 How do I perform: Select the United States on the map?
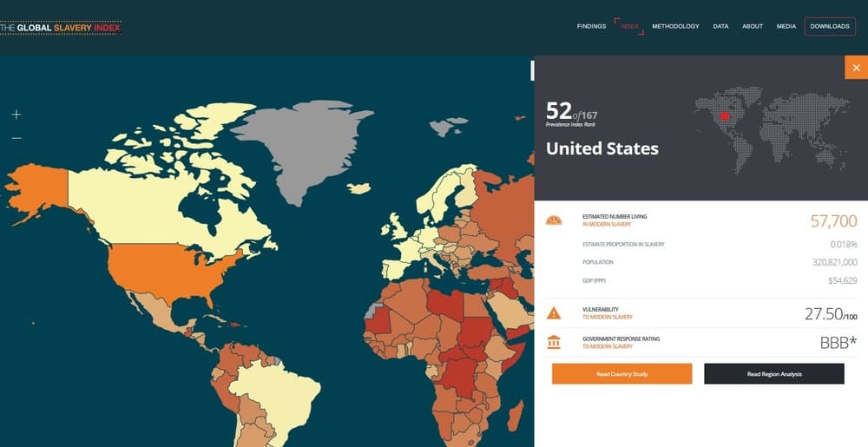[166, 271]
